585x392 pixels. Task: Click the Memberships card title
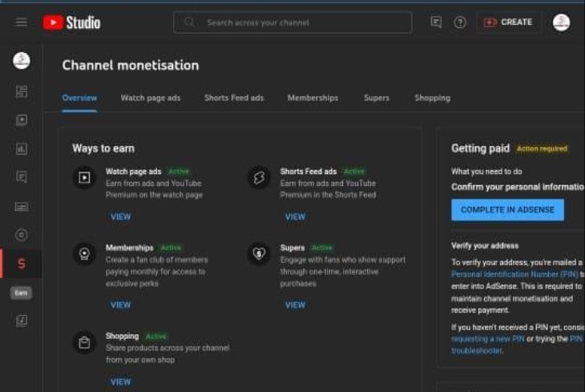point(130,248)
